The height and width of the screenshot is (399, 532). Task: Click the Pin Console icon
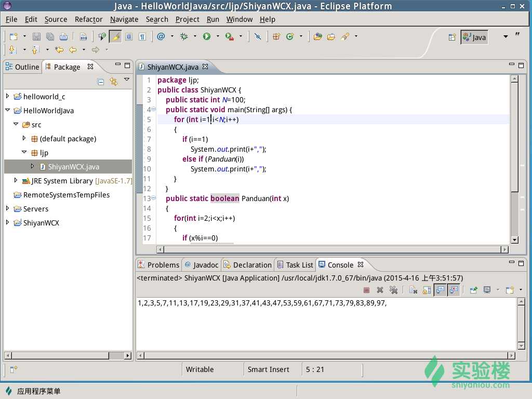click(474, 290)
